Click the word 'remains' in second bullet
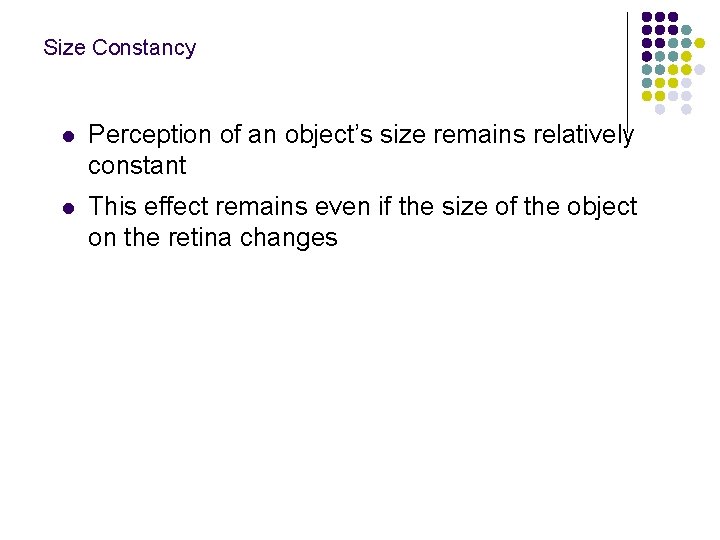The width and height of the screenshot is (720, 540). coord(261,207)
